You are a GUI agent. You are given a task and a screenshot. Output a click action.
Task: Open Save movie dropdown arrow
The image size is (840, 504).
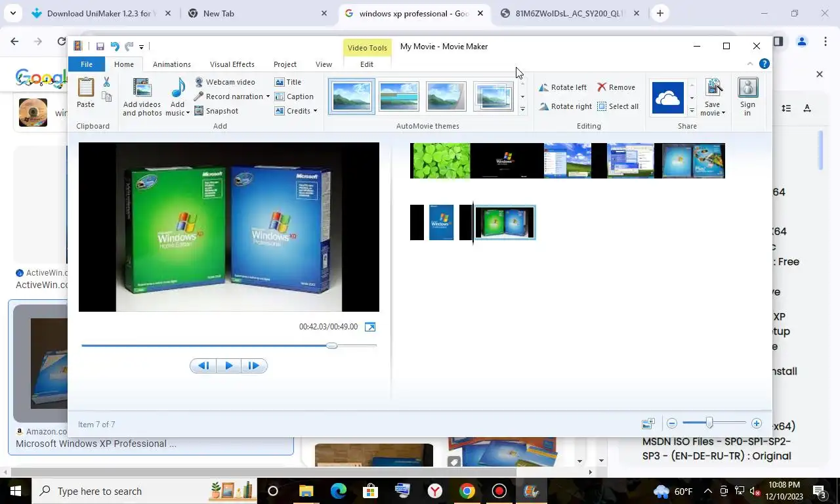point(724,113)
